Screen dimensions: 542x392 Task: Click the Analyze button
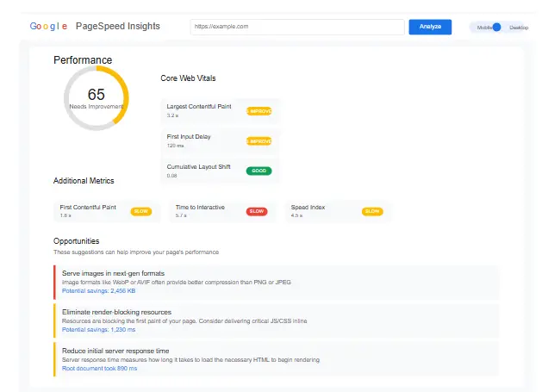pos(430,27)
